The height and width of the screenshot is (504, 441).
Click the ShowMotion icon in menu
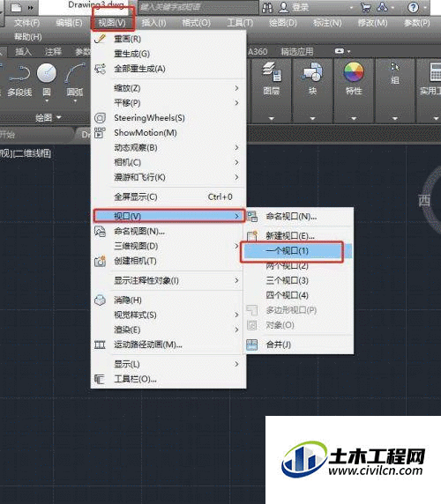tap(100, 132)
